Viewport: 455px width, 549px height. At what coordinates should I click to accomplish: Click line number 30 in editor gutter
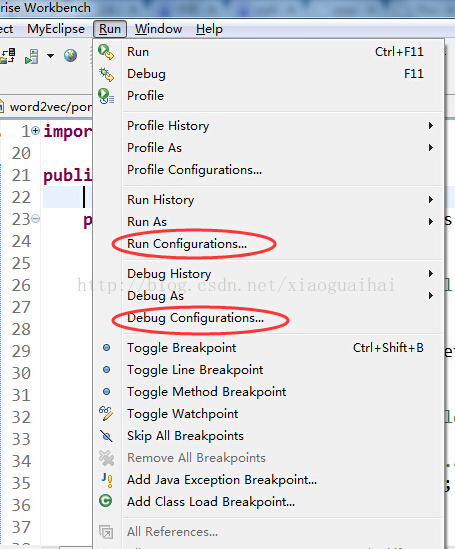[x=21, y=373]
